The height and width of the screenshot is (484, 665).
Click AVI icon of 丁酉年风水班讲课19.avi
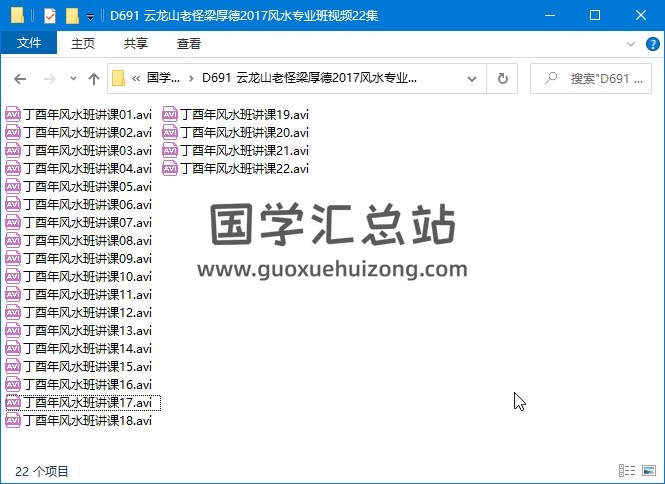pos(170,115)
